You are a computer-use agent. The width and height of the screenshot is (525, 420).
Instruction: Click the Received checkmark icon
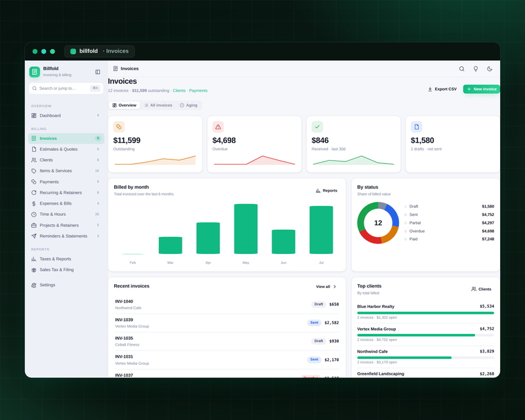coord(317,127)
